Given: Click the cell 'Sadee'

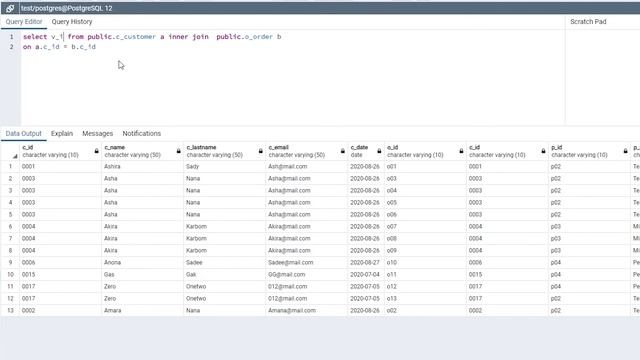Looking at the screenshot, I should pyautogui.click(x=224, y=262).
